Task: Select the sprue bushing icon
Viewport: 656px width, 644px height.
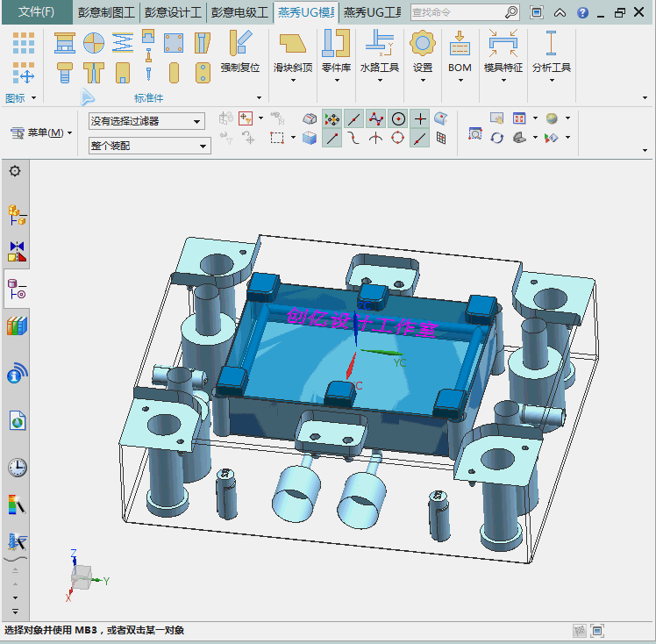Action: 203,43
